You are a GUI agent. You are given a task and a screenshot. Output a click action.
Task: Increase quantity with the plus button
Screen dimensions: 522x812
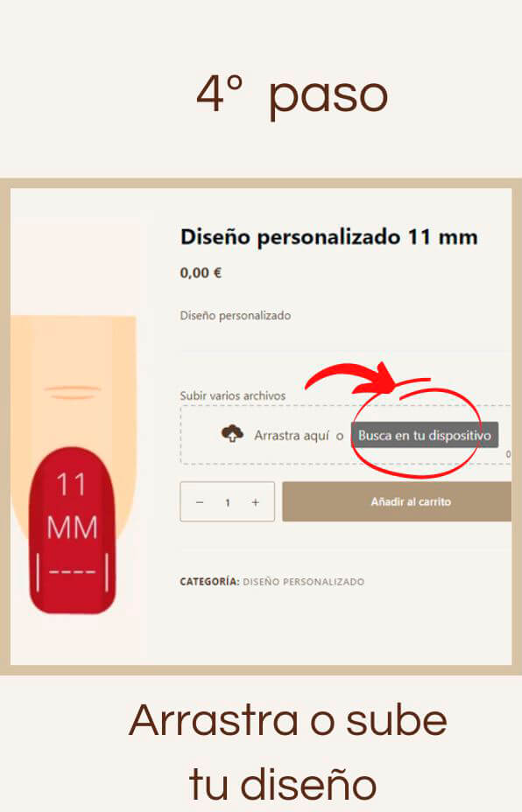coord(255,502)
